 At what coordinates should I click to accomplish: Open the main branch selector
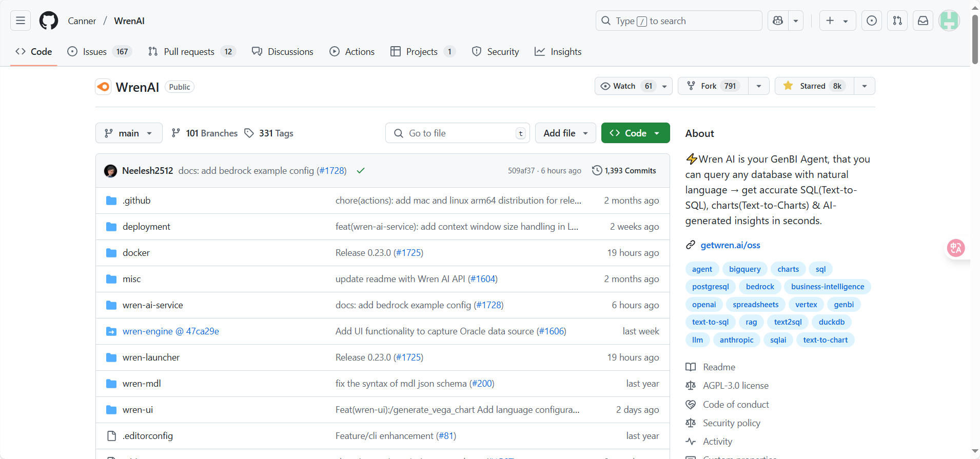[129, 133]
